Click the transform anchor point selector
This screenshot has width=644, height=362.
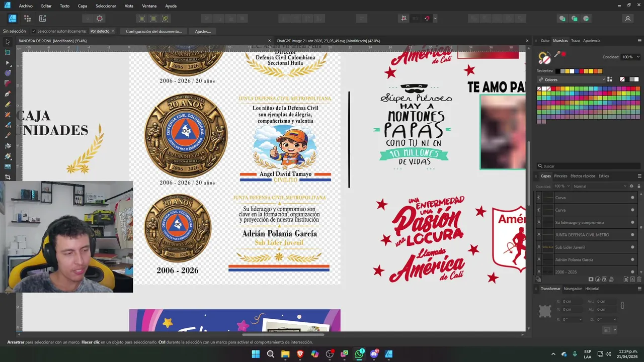[545, 311]
